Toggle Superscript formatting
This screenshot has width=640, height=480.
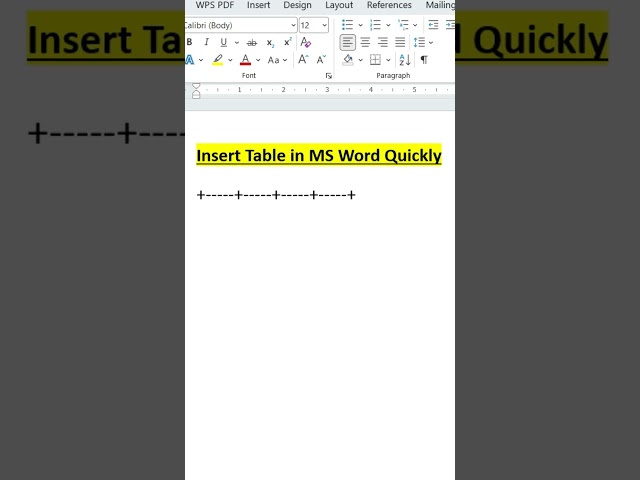(x=288, y=42)
